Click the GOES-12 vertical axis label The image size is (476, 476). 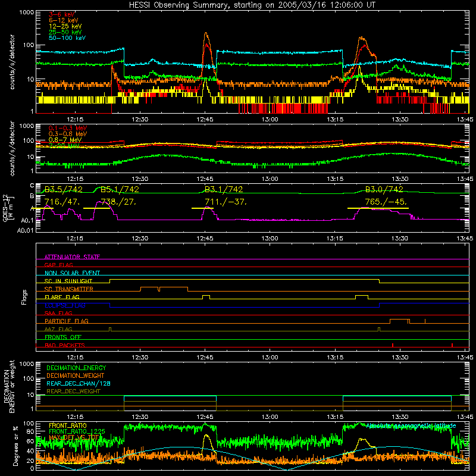point(8,208)
